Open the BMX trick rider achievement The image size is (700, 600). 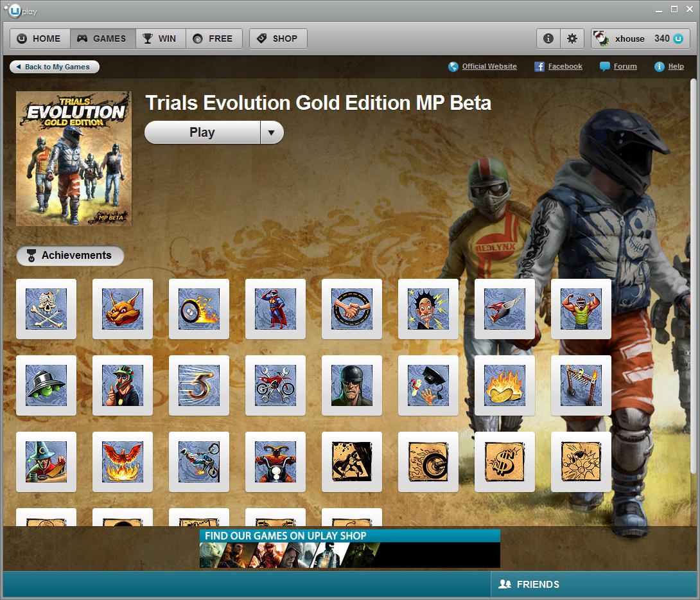198,462
